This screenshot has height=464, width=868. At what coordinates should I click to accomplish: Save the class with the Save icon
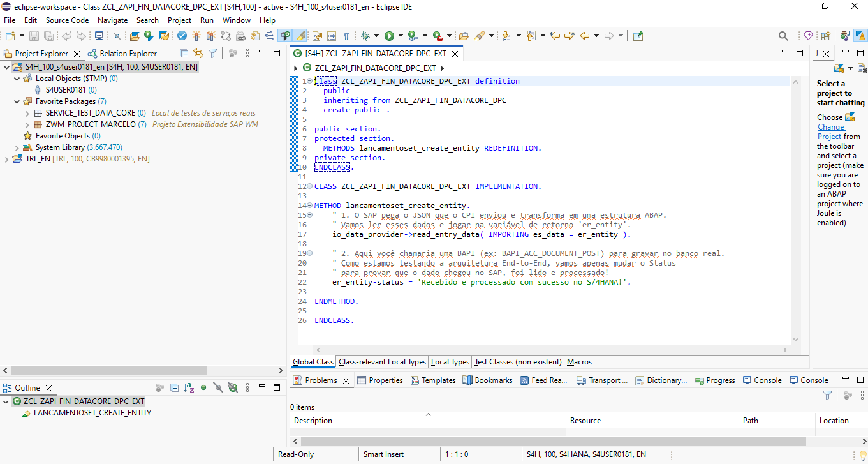tap(33, 36)
